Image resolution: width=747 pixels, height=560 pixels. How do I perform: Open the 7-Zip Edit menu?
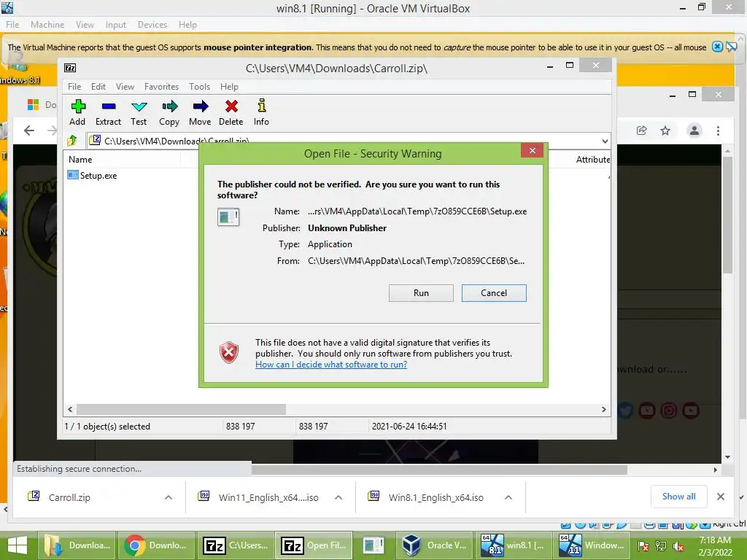[98, 87]
